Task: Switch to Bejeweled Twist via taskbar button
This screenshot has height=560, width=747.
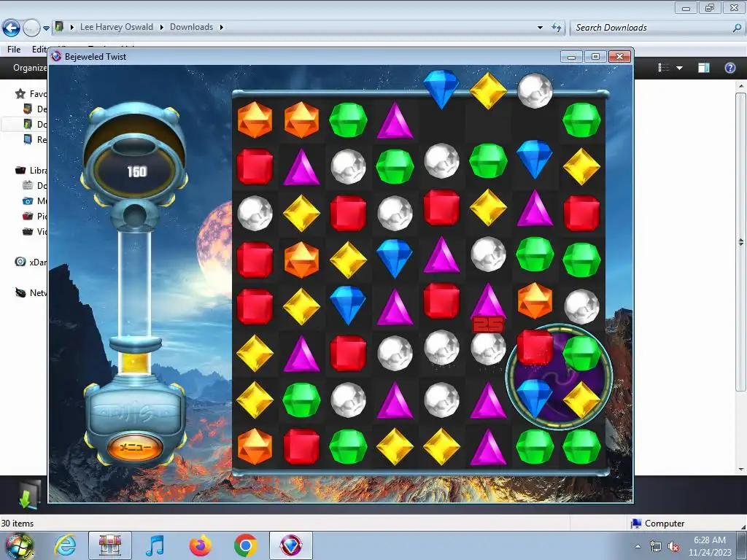Action: (x=290, y=545)
